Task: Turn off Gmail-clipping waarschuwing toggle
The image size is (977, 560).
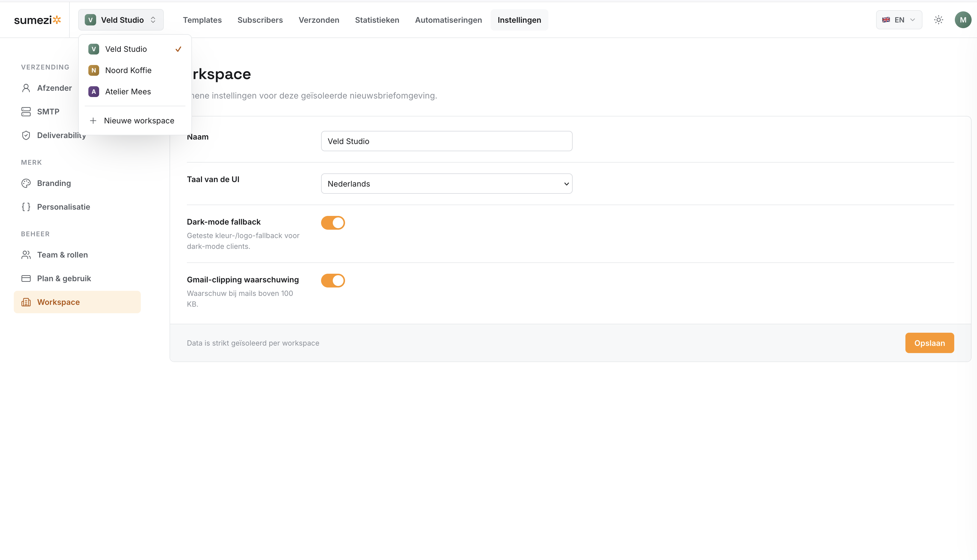Action: click(333, 280)
